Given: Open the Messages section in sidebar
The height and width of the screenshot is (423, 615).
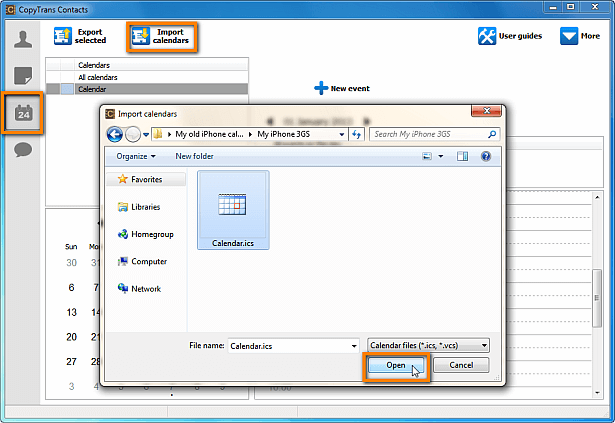Looking at the screenshot, I should (23, 150).
